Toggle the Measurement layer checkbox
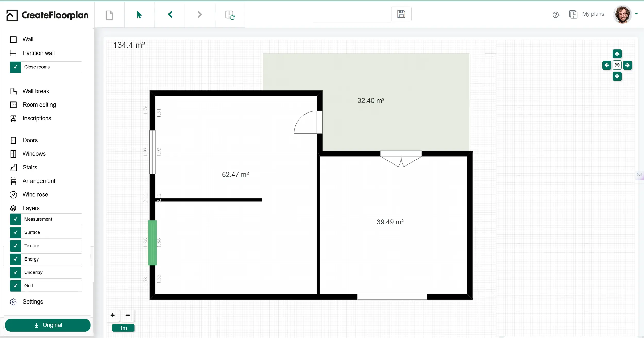The height and width of the screenshot is (338, 644). pos(15,219)
